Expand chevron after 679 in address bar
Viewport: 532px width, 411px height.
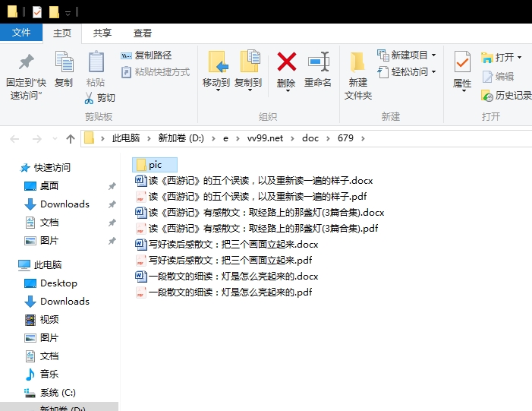(x=363, y=138)
